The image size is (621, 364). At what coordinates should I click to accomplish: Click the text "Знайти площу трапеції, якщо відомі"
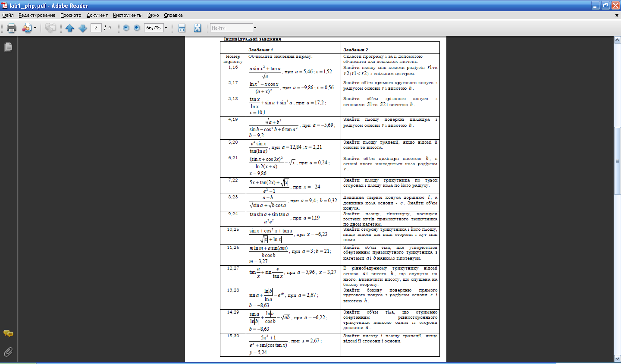(x=385, y=142)
